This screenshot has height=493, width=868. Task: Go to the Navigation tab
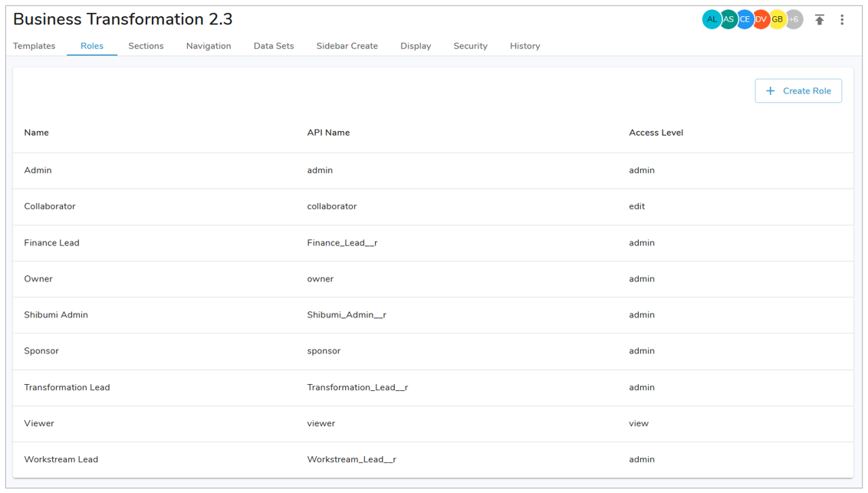coord(209,46)
